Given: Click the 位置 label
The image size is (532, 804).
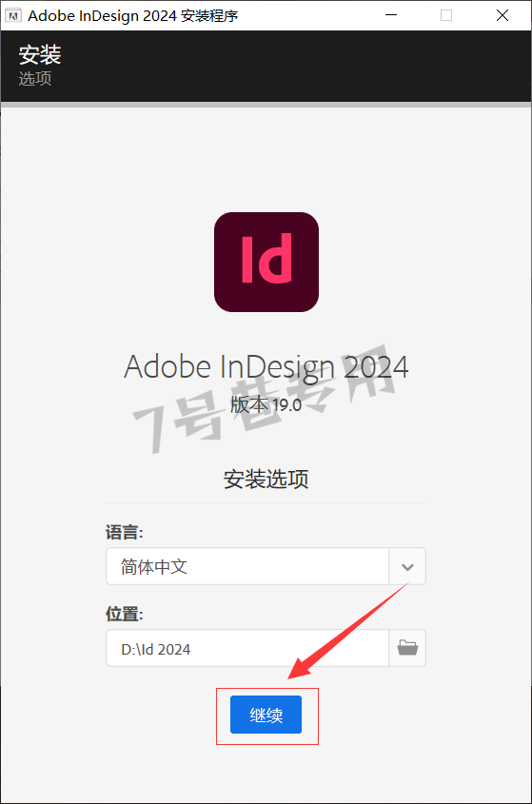Looking at the screenshot, I should click(125, 614).
